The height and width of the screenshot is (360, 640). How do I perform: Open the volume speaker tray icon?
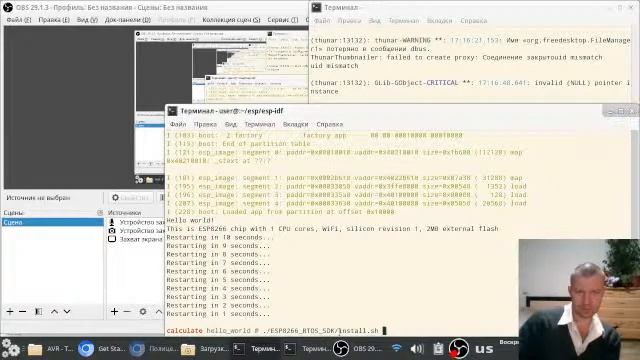tap(417, 349)
